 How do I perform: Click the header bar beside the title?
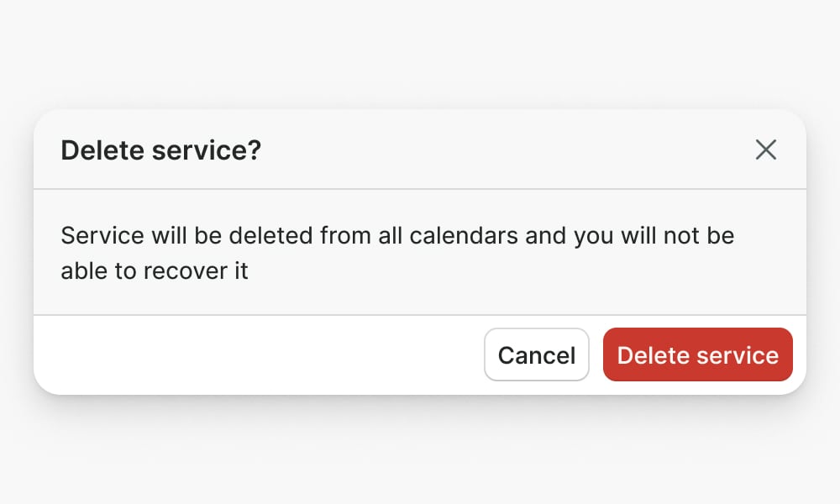pyautogui.click(x=504, y=151)
